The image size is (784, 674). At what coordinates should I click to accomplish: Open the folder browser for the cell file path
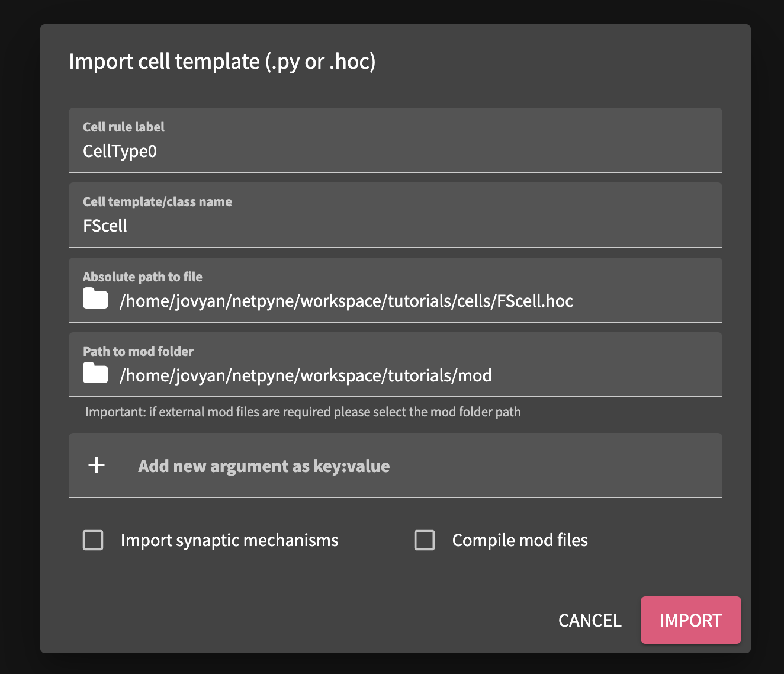click(x=95, y=298)
